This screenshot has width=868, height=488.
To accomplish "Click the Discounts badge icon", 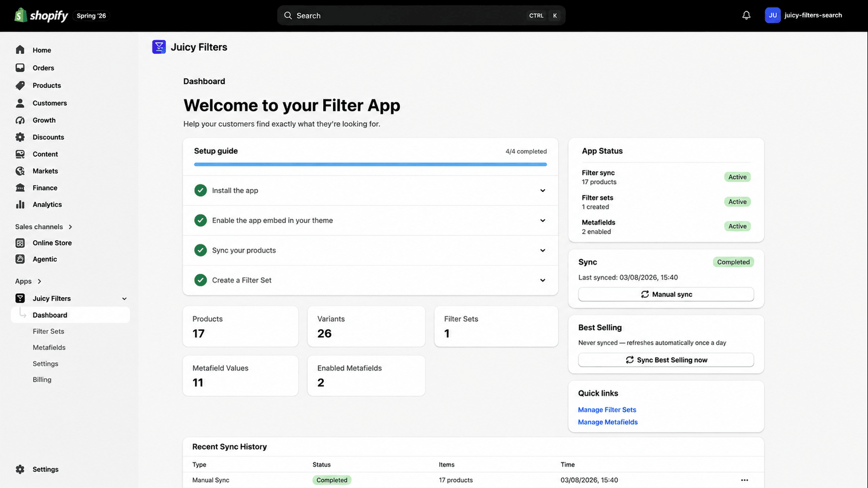I will click(20, 137).
